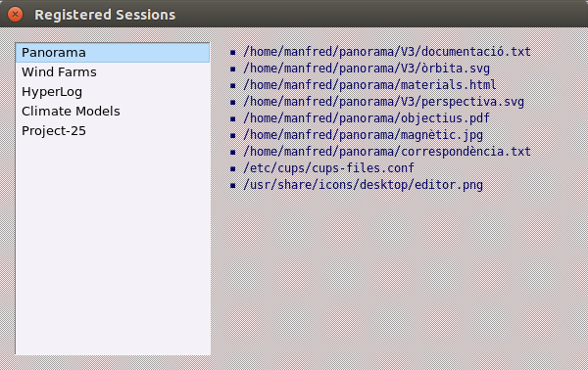
Task: Click the documentació.txt file path
Action: coord(387,51)
